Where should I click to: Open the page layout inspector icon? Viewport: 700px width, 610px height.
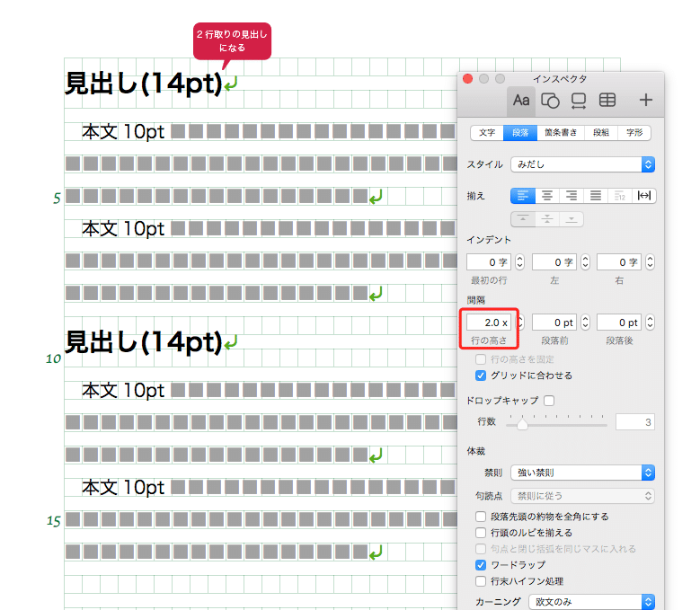pos(579,101)
